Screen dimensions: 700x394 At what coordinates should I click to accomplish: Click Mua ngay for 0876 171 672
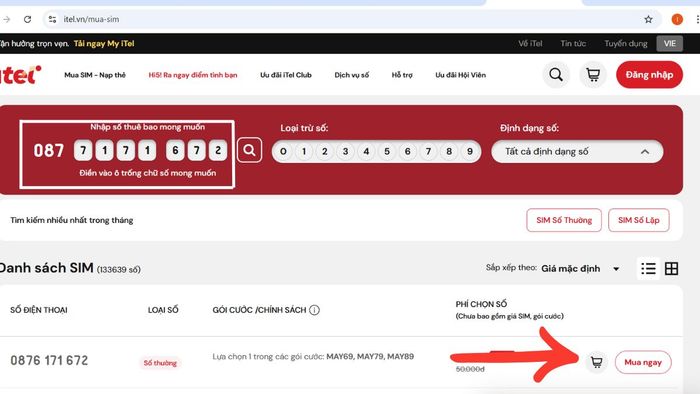[x=643, y=362]
